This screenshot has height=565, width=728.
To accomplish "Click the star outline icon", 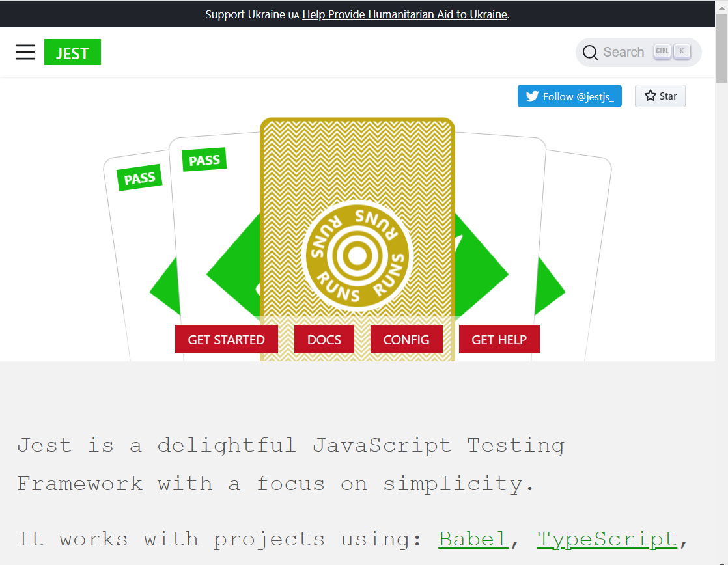I will (x=650, y=96).
